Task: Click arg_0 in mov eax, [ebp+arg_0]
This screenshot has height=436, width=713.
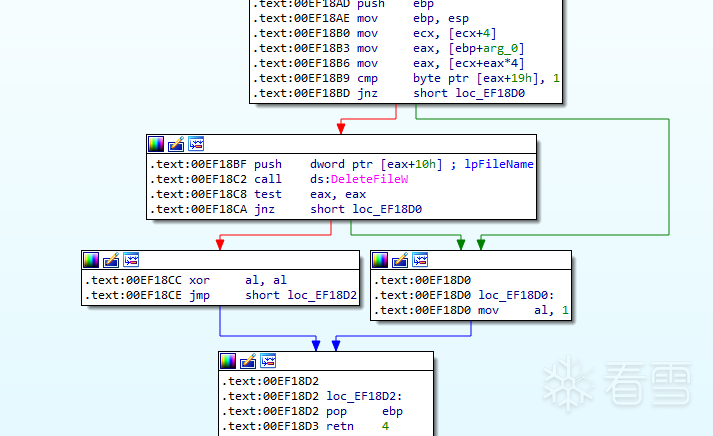Action: coord(501,48)
